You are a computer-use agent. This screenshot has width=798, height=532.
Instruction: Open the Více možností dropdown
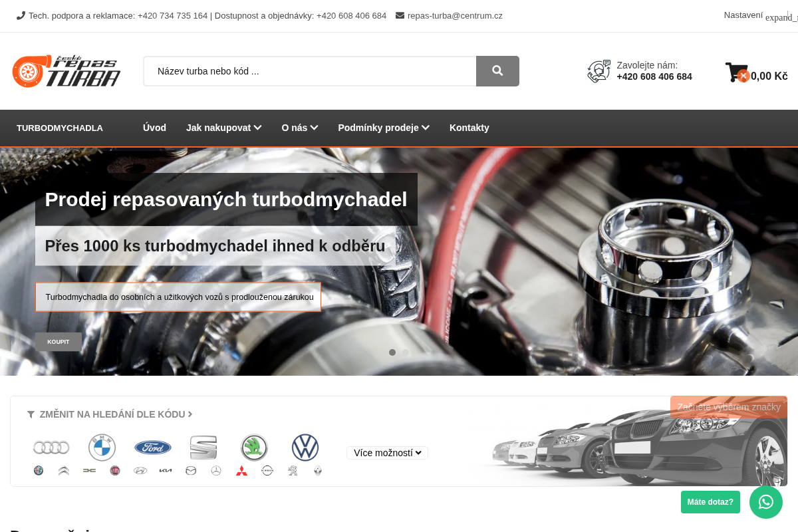click(387, 453)
